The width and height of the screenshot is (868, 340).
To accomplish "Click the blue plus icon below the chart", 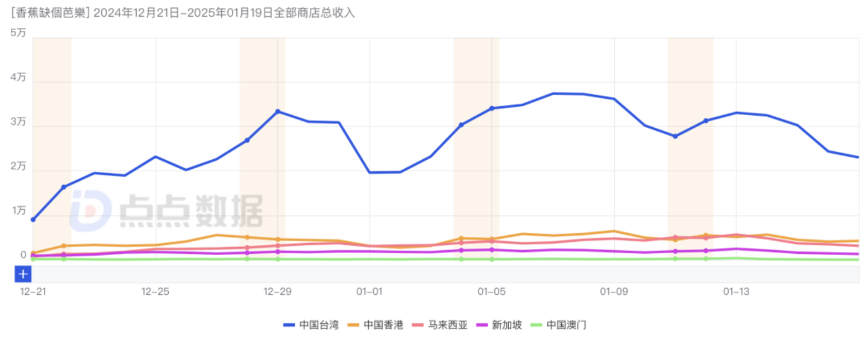I will 23,274.
